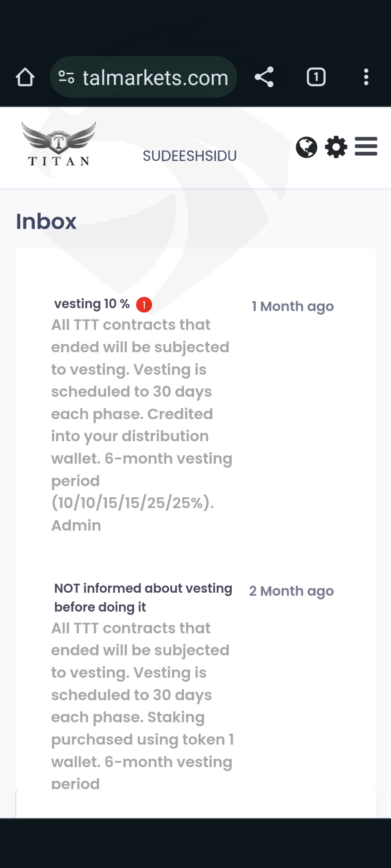Open site info icon in address bar

[x=67, y=77]
